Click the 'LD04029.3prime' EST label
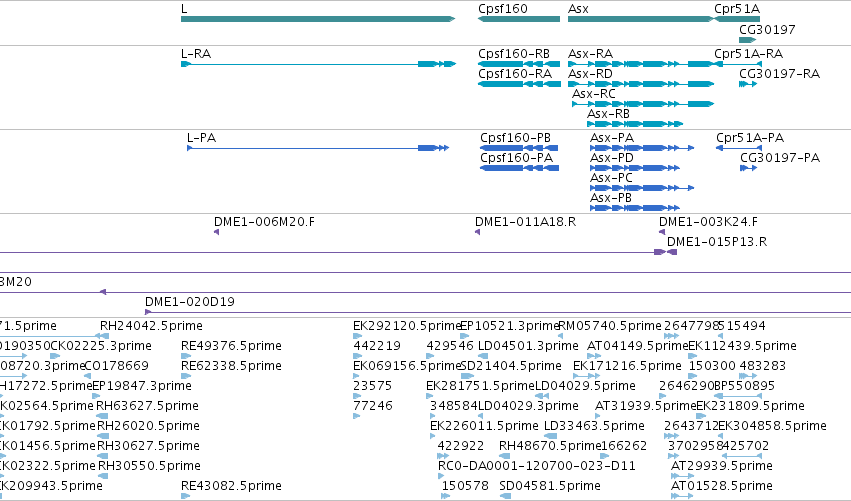 coord(528,407)
